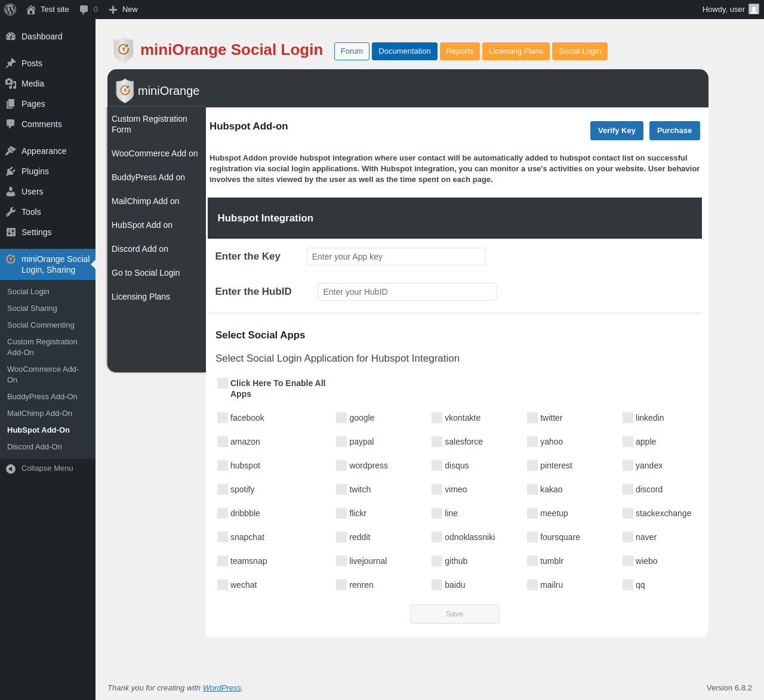
Task: Check the hubspot app checkbox
Action: [x=223, y=465]
